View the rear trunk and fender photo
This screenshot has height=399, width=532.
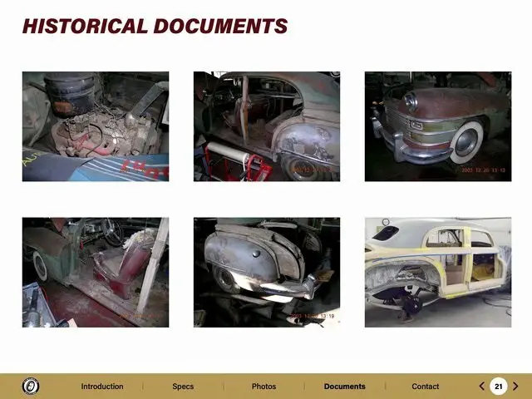(267, 273)
